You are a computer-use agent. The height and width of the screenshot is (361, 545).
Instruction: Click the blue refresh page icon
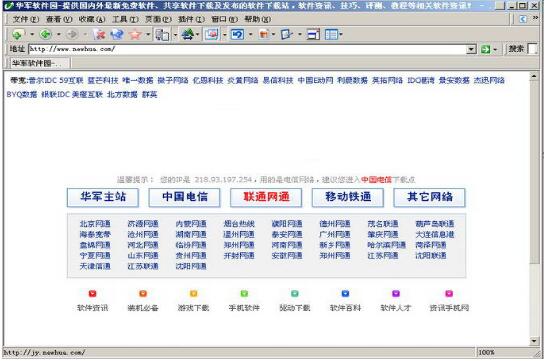[x=117, y=34]
